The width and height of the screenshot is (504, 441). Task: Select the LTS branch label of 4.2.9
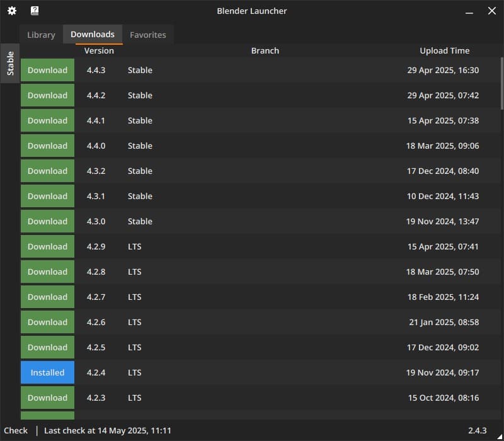(x=135, y=246)
